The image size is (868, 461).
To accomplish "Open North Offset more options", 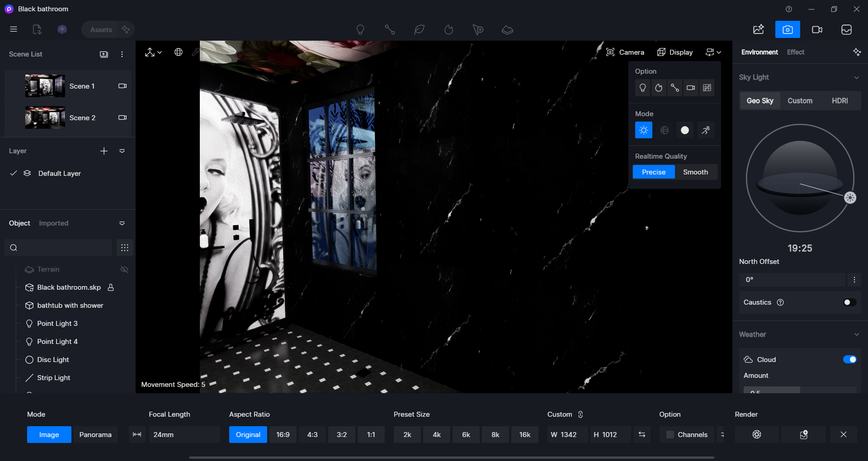I will (854, 280).
